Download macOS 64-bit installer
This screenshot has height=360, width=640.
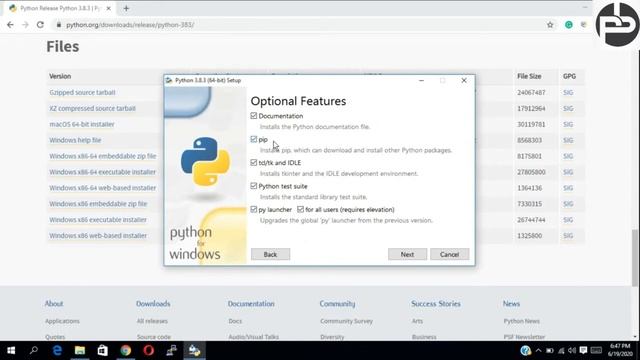point(82,124)
